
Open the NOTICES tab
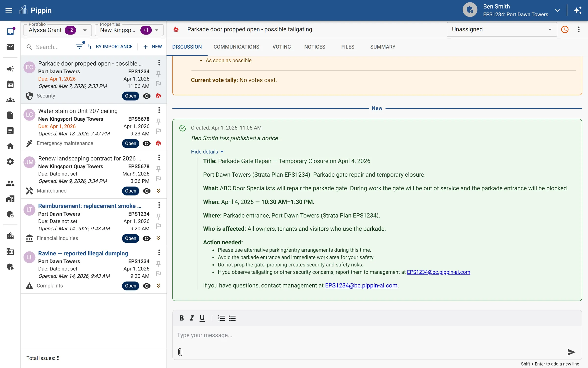[x=315, y=47]
